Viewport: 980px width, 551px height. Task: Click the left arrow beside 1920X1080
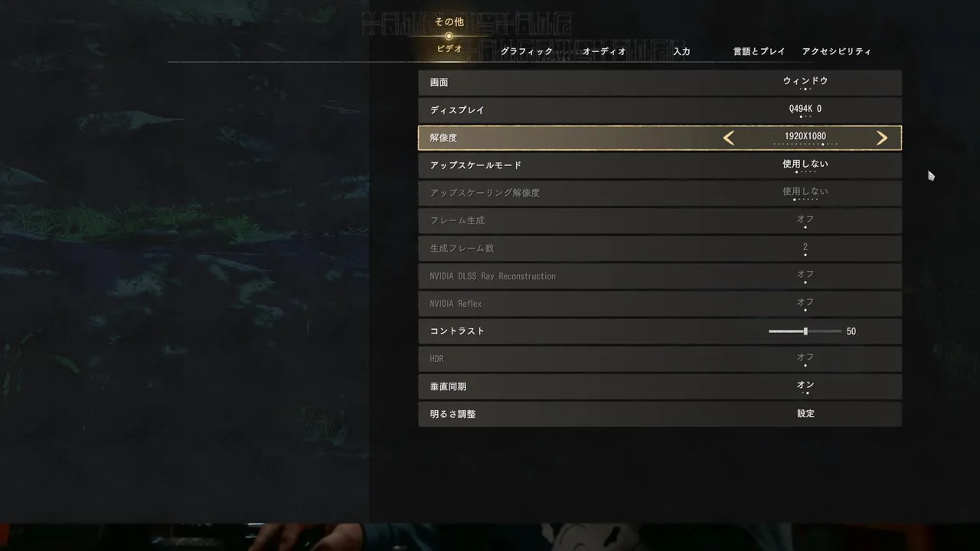(x=729, y=138)
